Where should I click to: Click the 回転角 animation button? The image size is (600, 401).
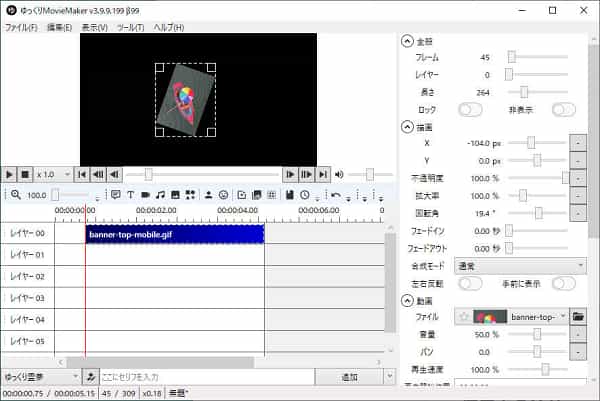[x=578, y=214]
